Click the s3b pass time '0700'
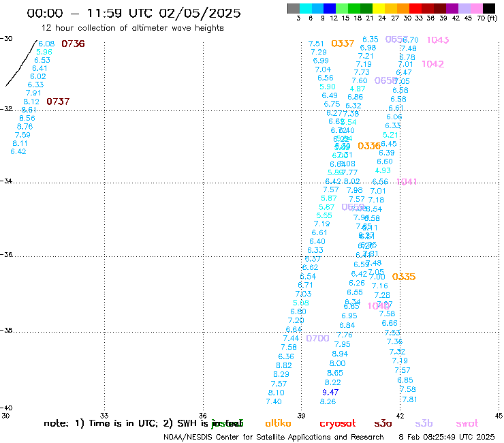504x443 pixels. coord(317,339)
